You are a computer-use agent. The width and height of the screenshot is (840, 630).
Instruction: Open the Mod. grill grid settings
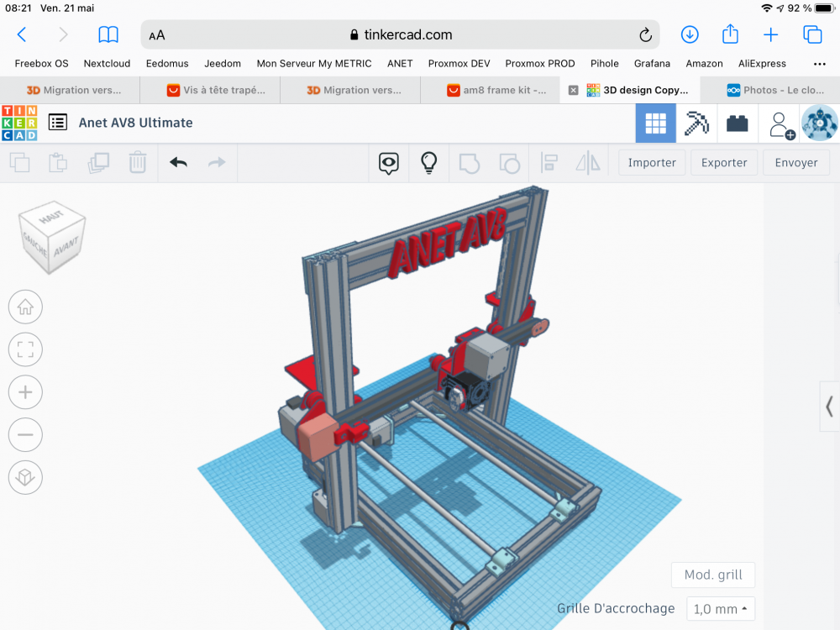[x=713, y=575]
